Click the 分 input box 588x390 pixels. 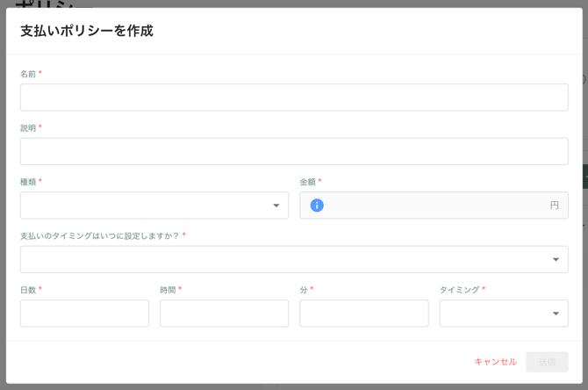[363, 314]
